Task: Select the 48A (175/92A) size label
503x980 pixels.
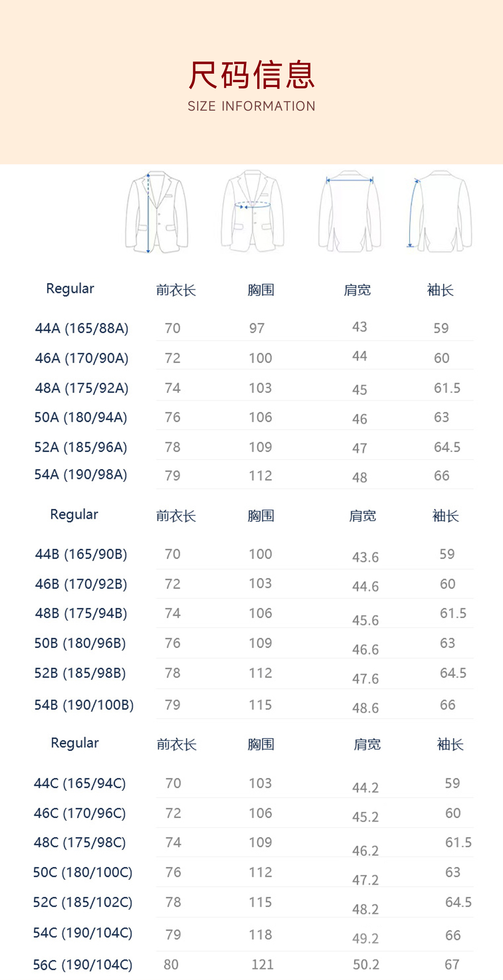Action: tap(81, 388)
